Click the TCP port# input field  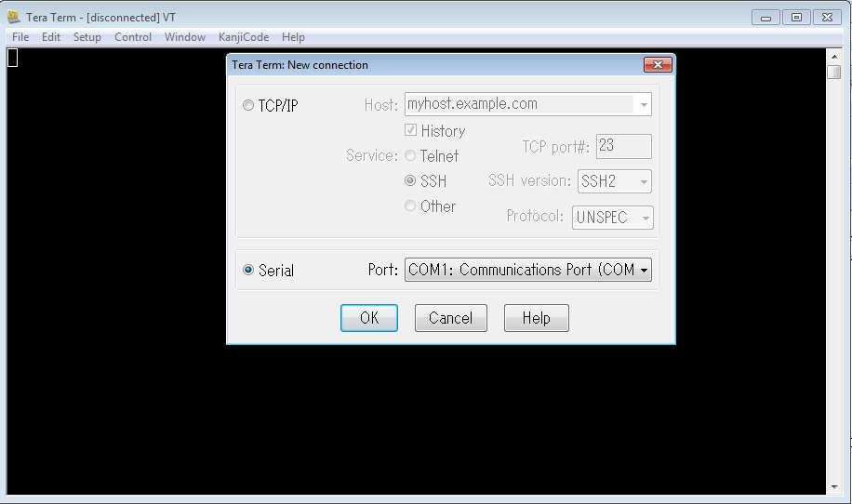click(623, 147)
